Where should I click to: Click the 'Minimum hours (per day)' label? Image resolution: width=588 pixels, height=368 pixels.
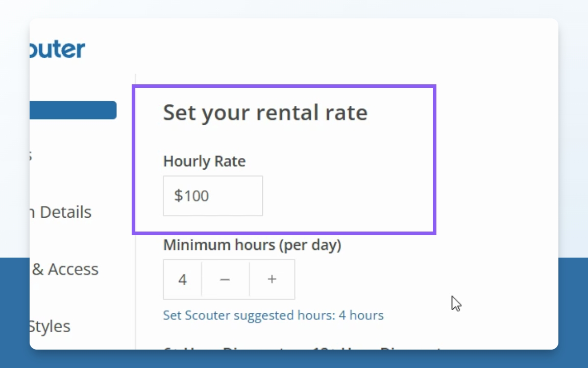pyautogui.click(x=252, y=245)
